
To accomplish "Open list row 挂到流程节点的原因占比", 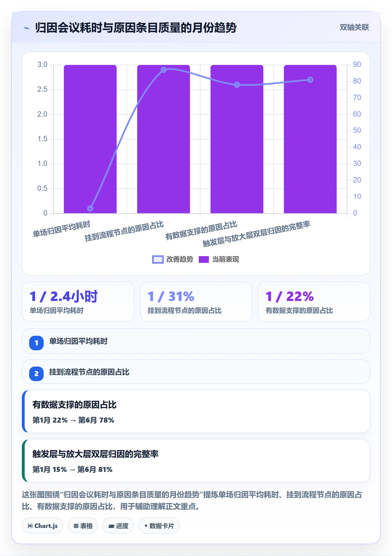I will click(x=196, y=372).
